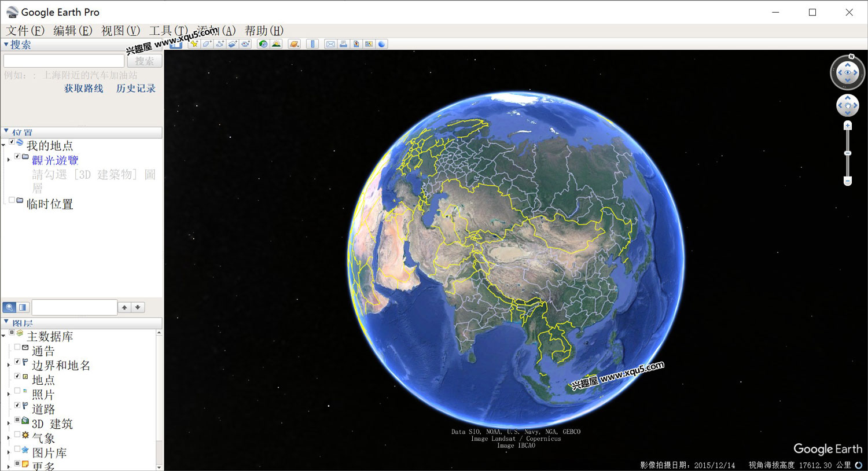Uncheck the 我的地点 checkbox
868x471 pixels.
12,142
